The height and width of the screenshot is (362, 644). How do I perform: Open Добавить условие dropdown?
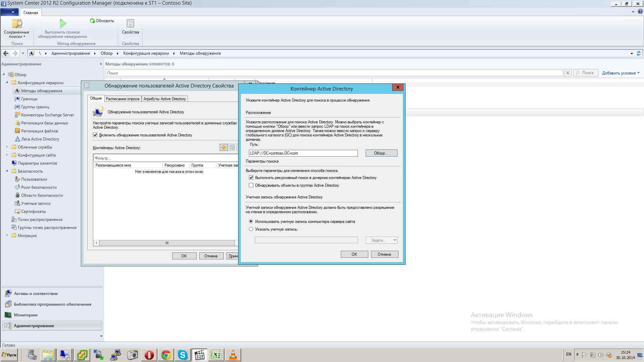pos(621,73)
